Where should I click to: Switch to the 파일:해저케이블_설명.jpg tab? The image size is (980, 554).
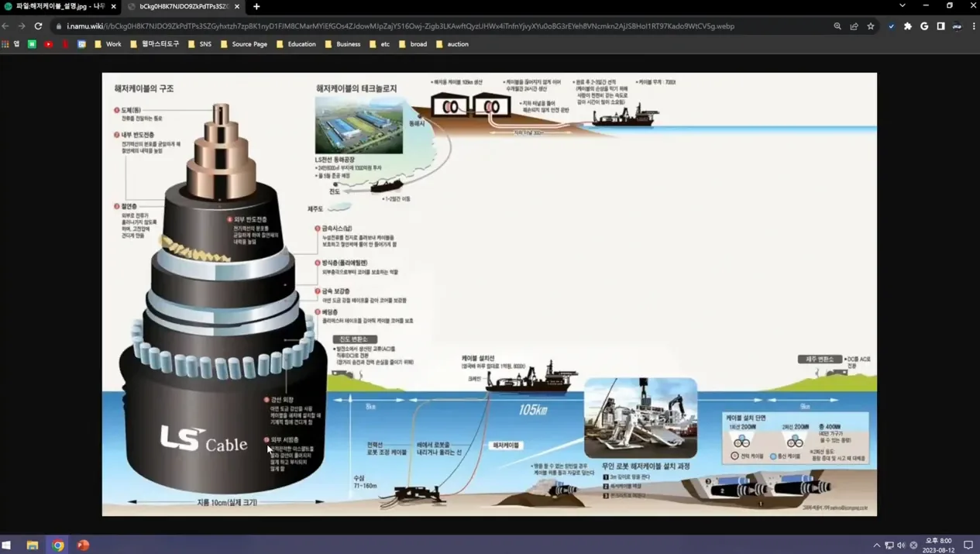point(60,6)
